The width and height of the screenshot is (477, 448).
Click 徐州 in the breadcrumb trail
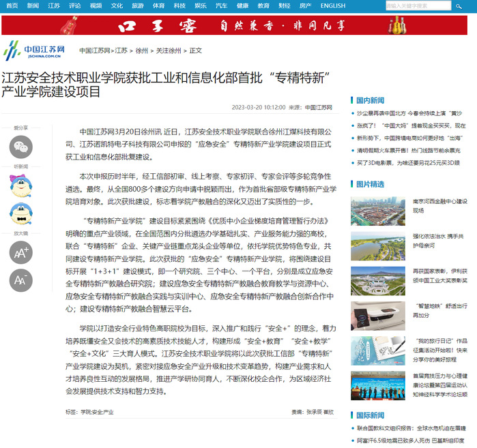[x=142, y=50]
